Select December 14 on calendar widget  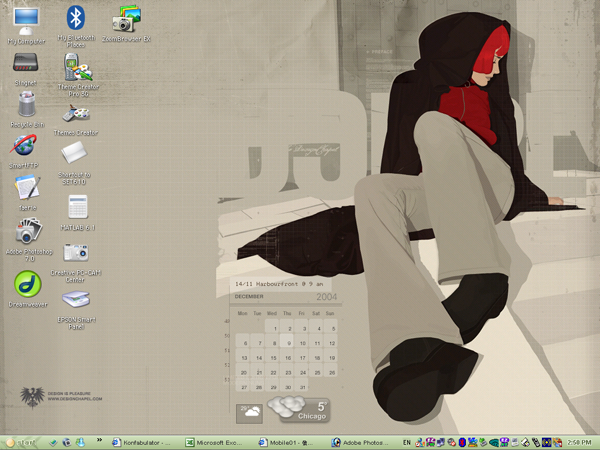tap(258, 355)
